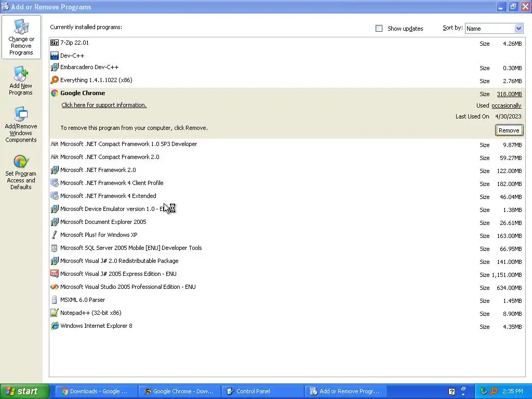Select Windows Internet Explorer 8 entry
This screenshot has height=399, width=532.
tap(287, 326)
